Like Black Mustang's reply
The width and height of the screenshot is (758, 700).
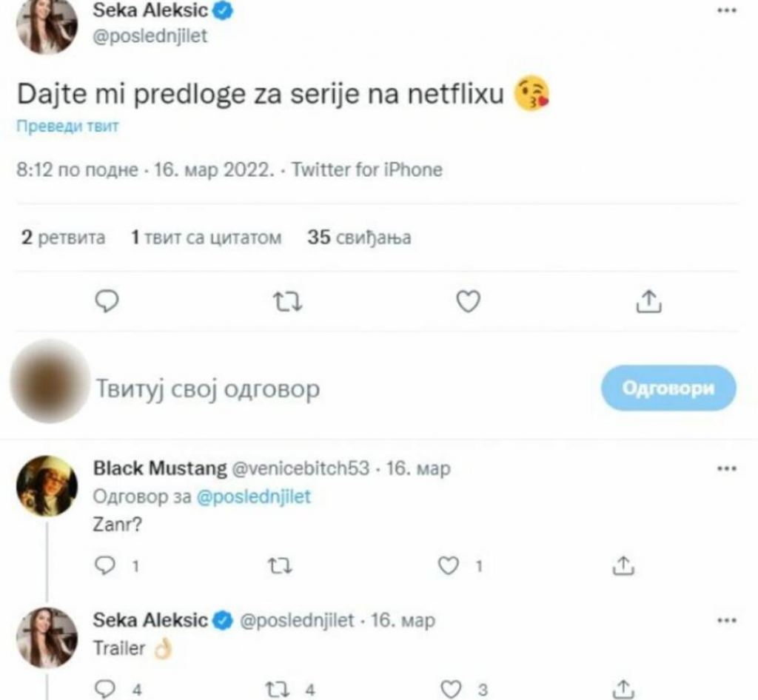coord(447,566)
